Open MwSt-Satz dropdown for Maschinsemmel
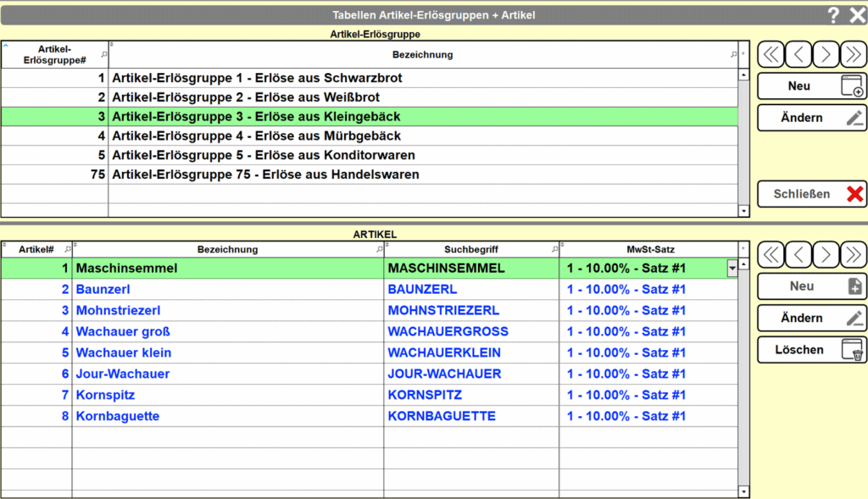This screenshot has width=868, height=499. click(x=732, y=269)
